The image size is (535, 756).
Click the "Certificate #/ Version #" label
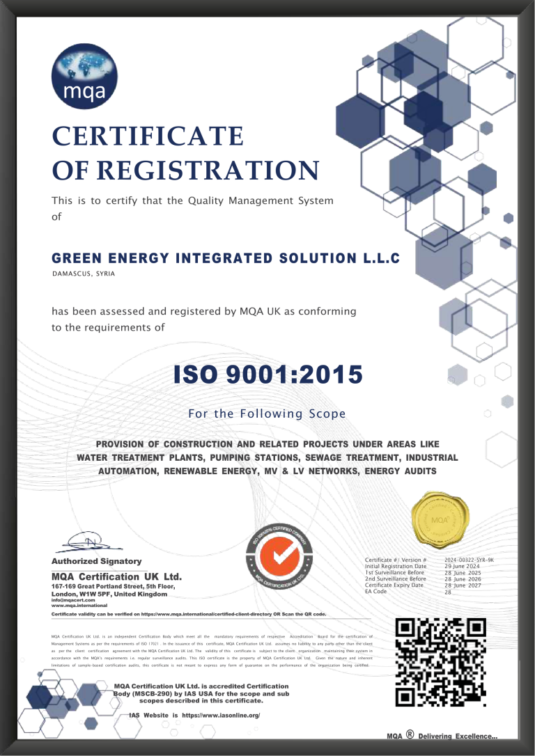click(x=396, y=560)
